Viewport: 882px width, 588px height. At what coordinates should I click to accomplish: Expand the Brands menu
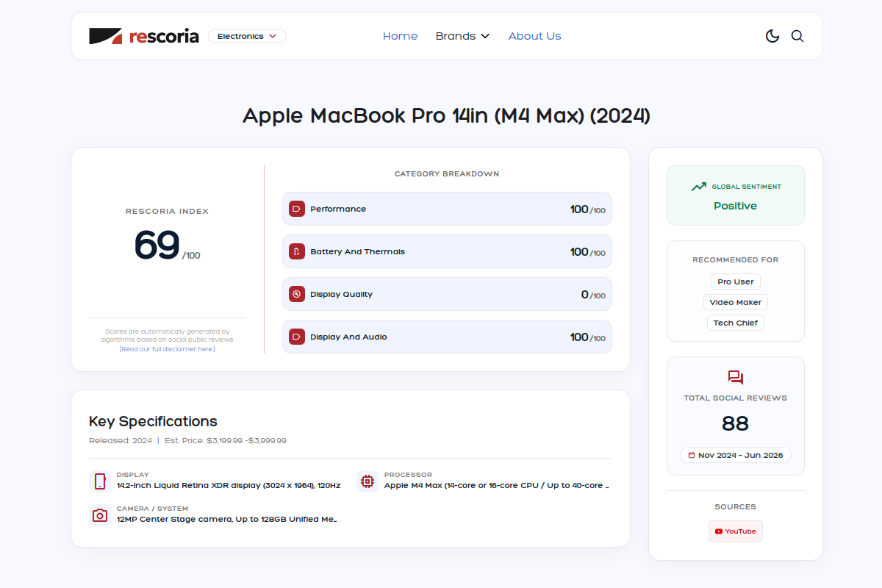click(x=462, y=36)
